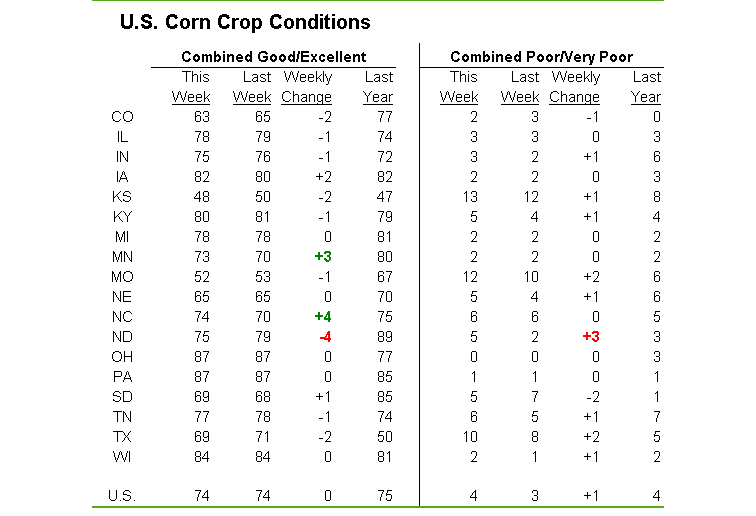Select the IA state row label
The image size is (756, 516).
click(121, 176)
